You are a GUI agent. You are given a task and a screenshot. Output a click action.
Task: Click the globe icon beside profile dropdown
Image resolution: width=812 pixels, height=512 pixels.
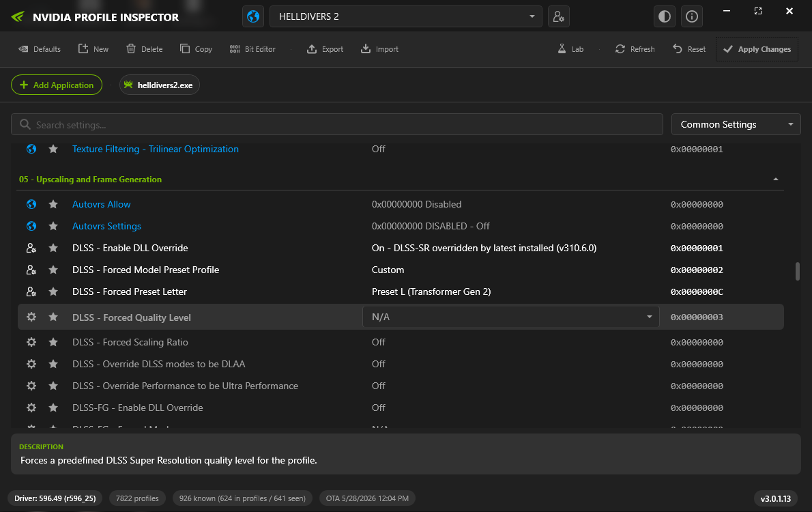(253, 16)
